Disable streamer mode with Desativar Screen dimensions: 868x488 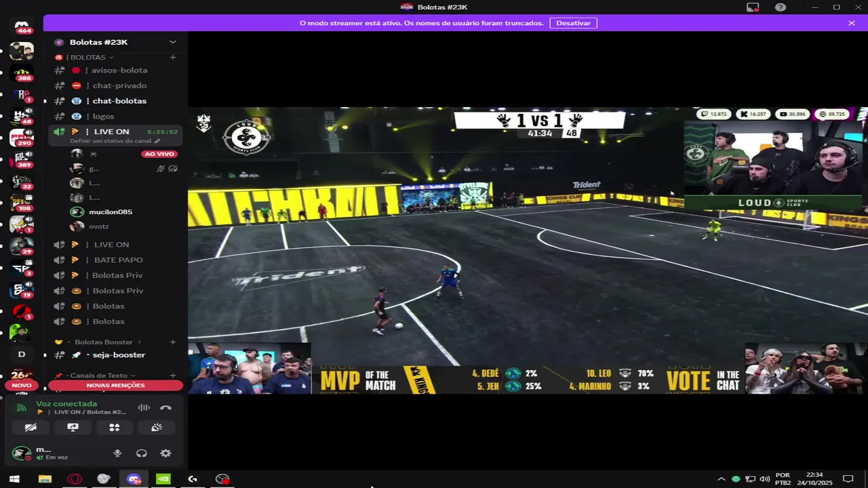click(x=573, y=23)
